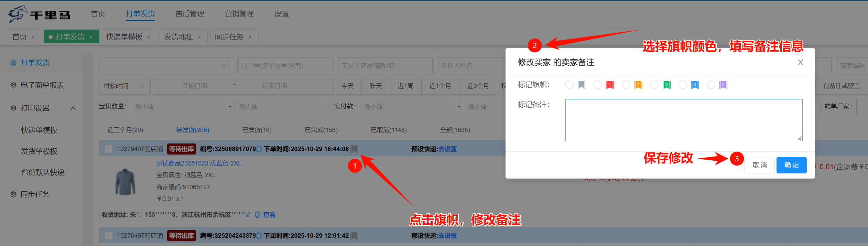Open the 售后管理 top menu
Viewport: 868px width, 246px height.
click(189, 14)
